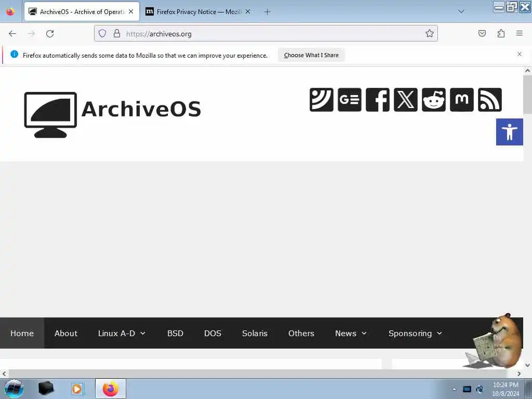Open ArchiveOS logo home link
Screen dimensions: 532x399
[113, 115]
